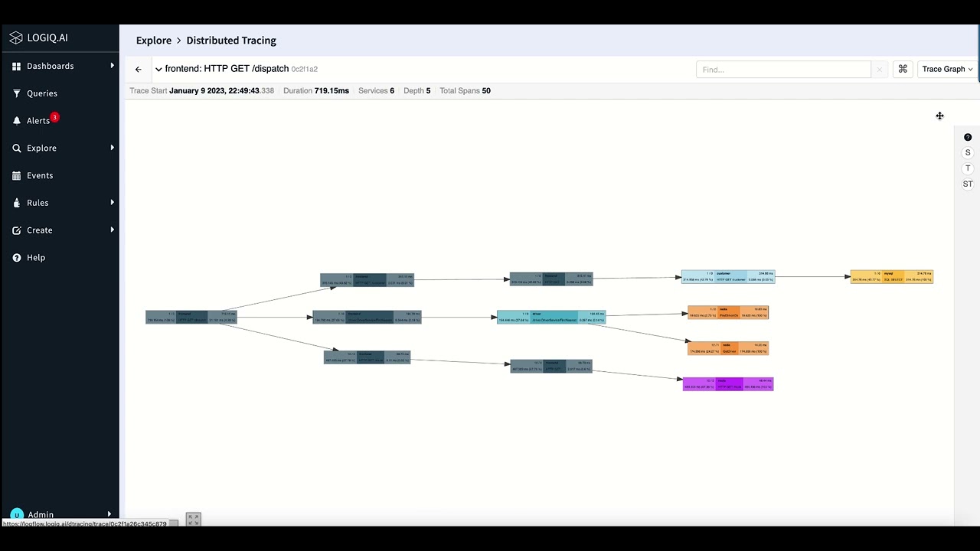The height and width of the screenshot is (551, 980).
Task: Click the trace ID 0c2f1a2
Action: click(305, 69)
